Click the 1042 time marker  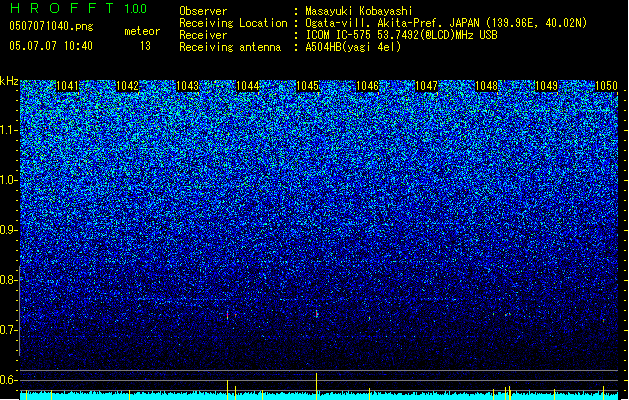pyautogui.click(x=127, y=86)
